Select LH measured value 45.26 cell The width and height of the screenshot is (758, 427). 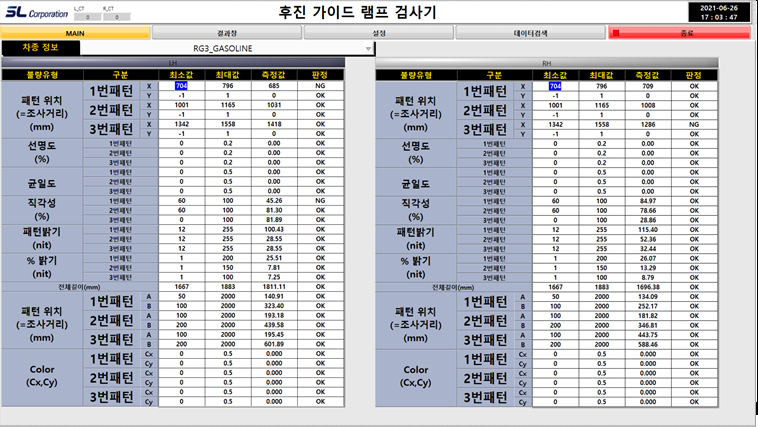pyautogui.click(x=274, y=200)
